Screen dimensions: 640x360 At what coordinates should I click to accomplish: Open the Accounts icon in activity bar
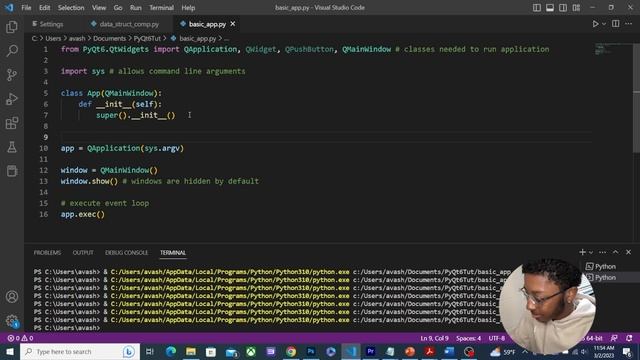click(x=12, y=297)
